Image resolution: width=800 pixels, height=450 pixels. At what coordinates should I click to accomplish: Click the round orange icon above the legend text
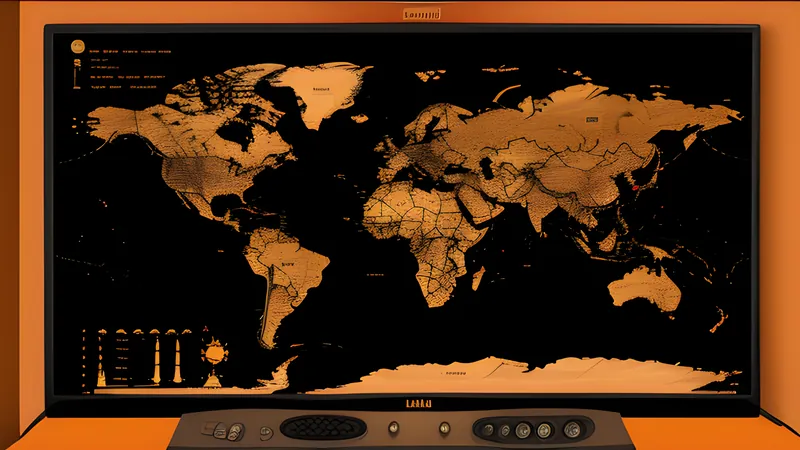click(x=78, y=47)
